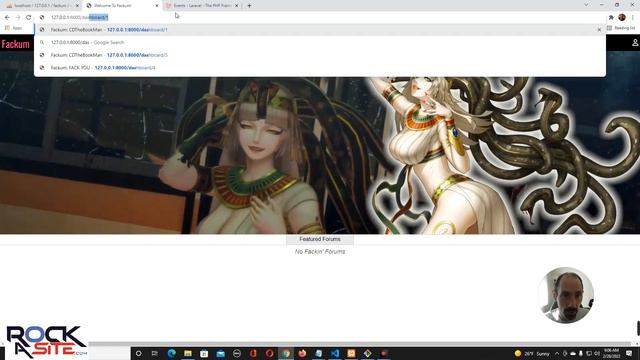Close the Welcome To Fackum tab

(157, 6)
